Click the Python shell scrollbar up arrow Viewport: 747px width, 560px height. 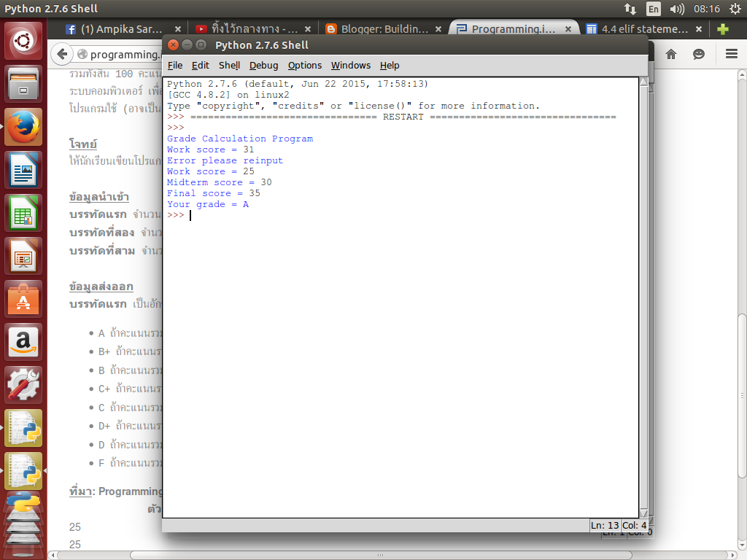click(643, 82)
